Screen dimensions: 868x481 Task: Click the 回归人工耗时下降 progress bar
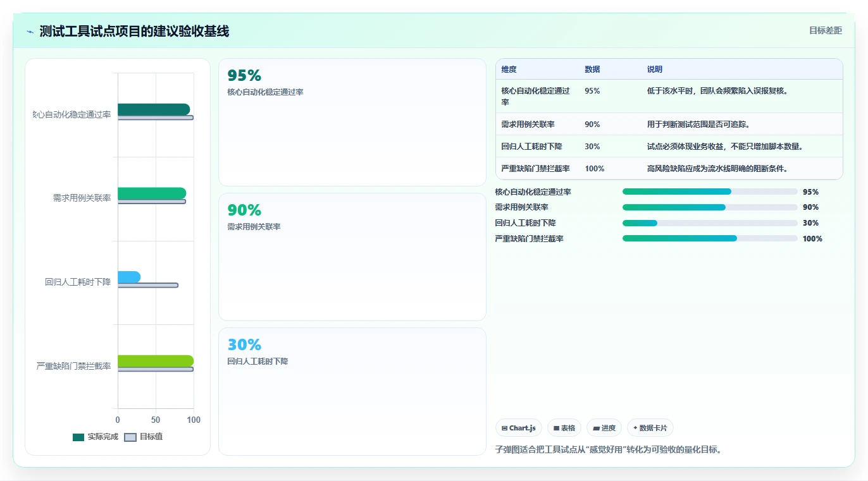tap(710, 223)
